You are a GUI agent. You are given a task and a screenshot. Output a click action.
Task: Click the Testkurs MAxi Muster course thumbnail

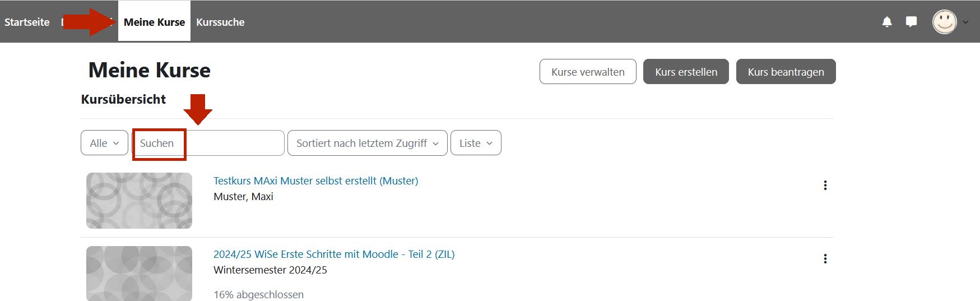[139, 200]
